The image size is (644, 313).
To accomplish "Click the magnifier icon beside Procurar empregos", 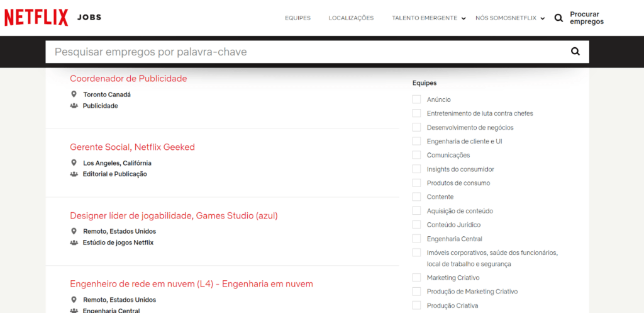I will [558, 18].
